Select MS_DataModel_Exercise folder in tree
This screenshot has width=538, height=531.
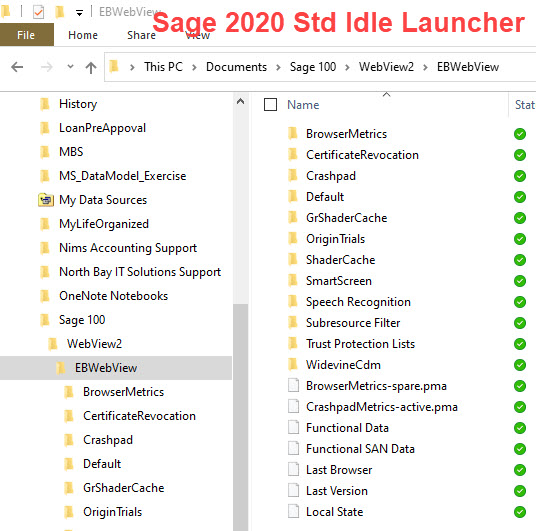click(x=122, y=176)
